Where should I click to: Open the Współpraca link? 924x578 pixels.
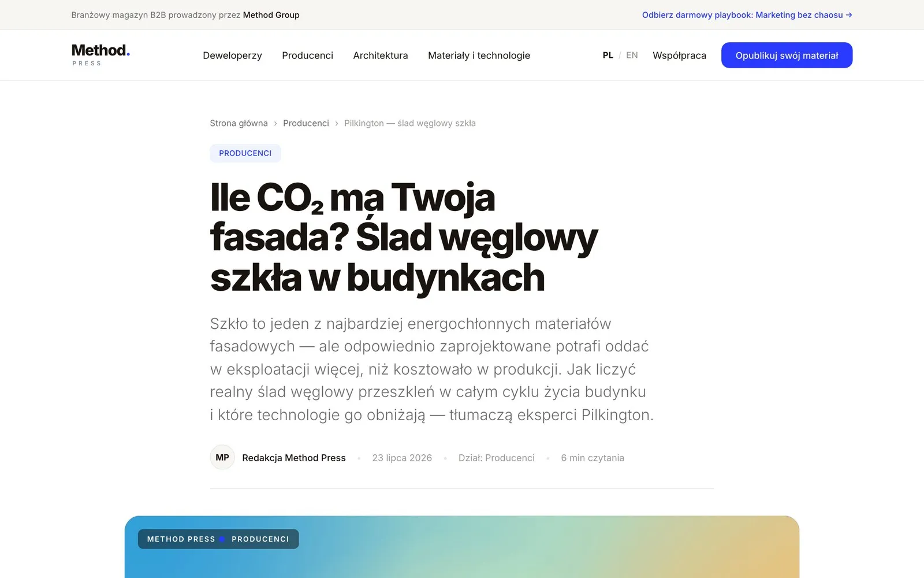pyautogui.click(x=679, y=55)
